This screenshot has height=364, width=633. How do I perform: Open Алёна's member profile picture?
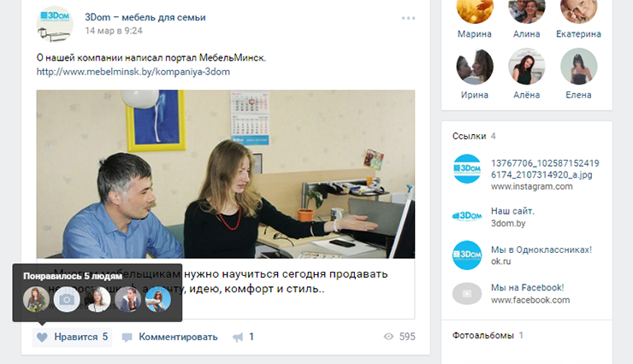tap(526, 67)
